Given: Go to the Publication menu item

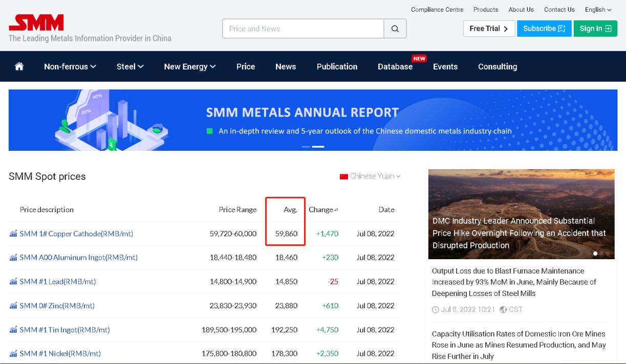Looking at the screenshot, I should tap(337, 66).
